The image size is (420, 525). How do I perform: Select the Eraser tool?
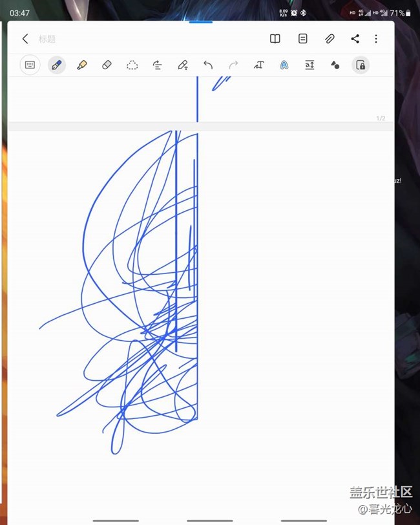107,65
